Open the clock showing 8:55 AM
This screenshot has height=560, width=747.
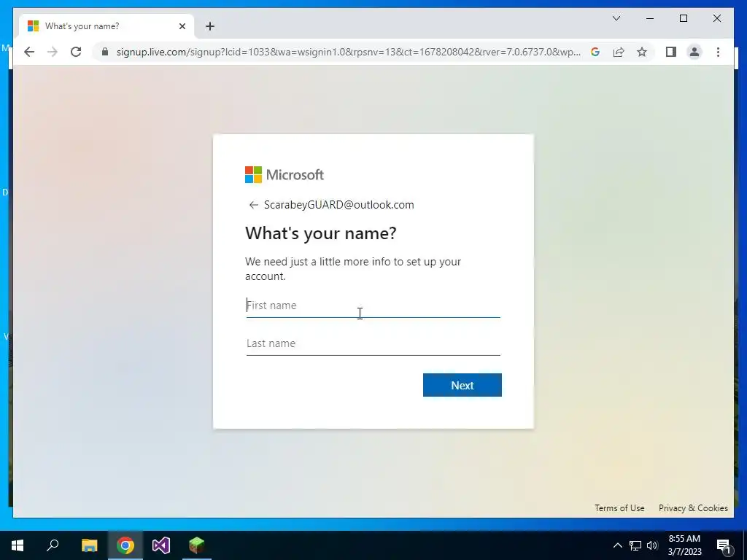click(684, 545)
